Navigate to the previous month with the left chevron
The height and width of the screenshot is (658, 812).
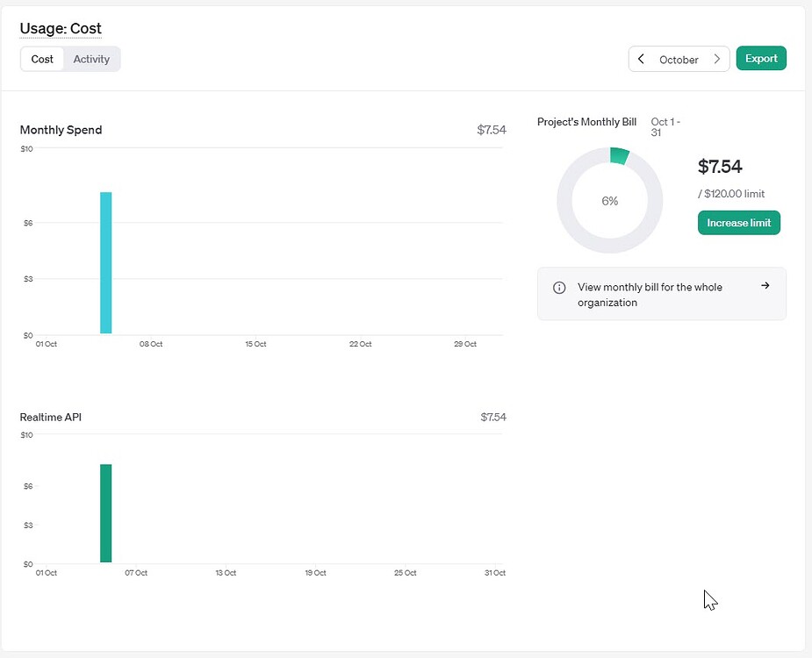click(x=642, y=59)
